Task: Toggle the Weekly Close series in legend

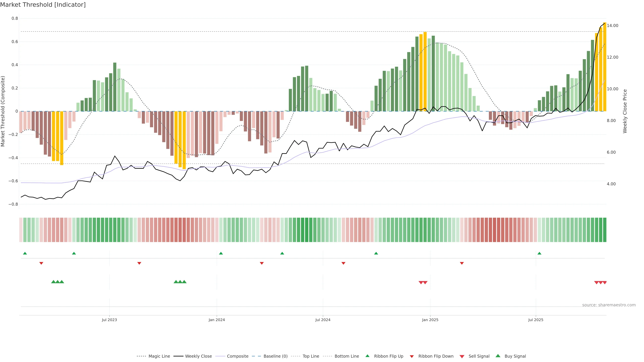Action: pyautogui.click(x=198, y=356)
